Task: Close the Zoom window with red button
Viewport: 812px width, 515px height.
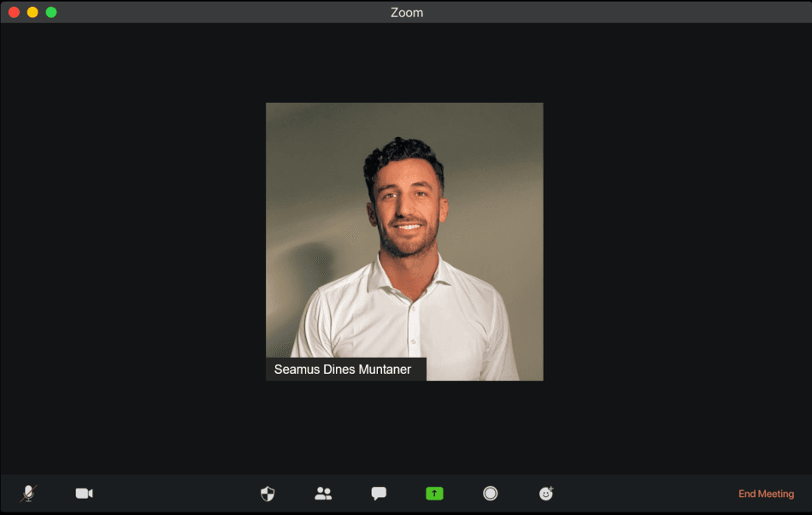Action: tap(14, 12)
